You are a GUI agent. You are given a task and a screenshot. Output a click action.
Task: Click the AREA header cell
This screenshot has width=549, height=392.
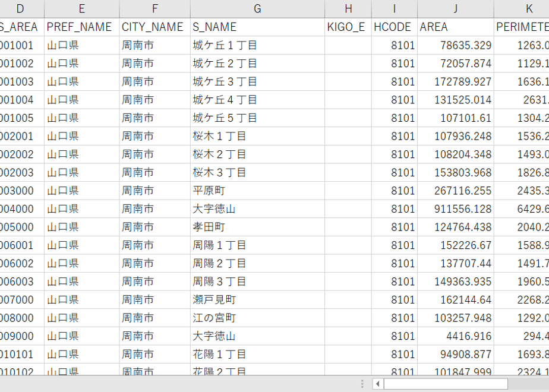click(456, 27)
